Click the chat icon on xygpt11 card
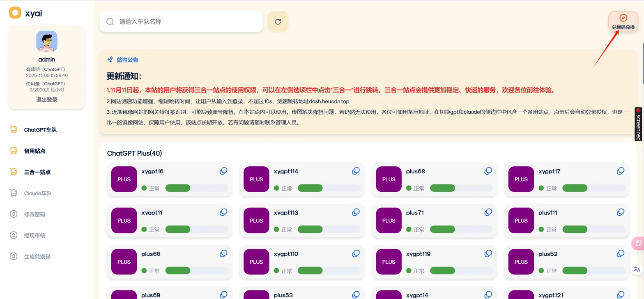 [x=223, y=212]
